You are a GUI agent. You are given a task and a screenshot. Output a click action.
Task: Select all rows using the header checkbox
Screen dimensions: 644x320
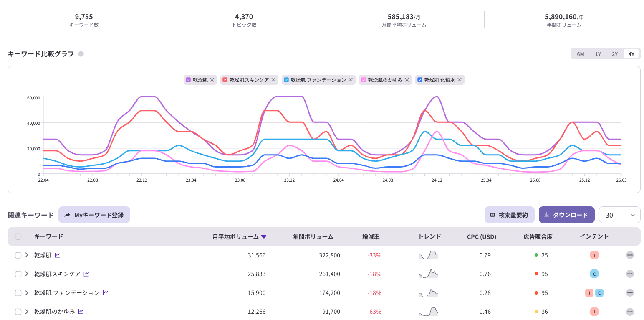pos(18,236)
